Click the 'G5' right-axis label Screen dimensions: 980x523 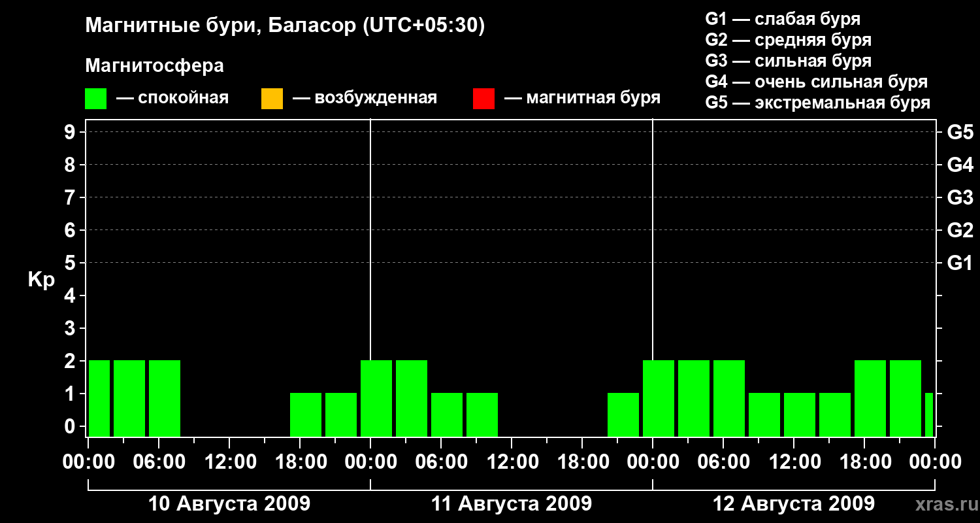960,132
